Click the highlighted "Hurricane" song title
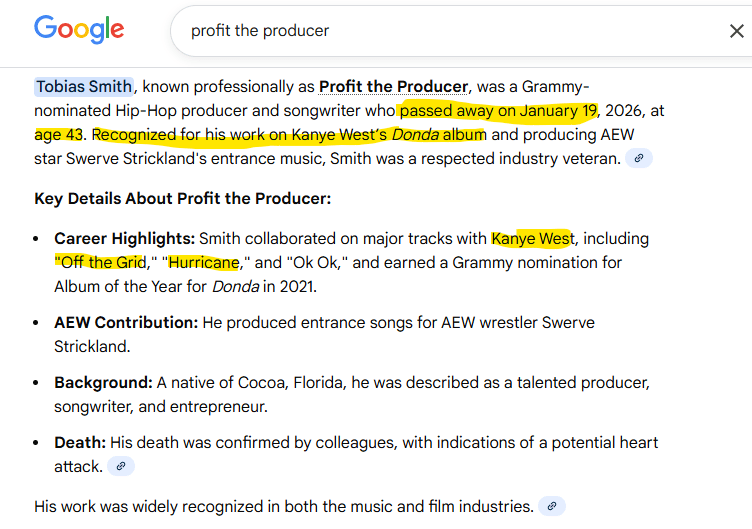752x529 pixels. [x=203, y=262]
